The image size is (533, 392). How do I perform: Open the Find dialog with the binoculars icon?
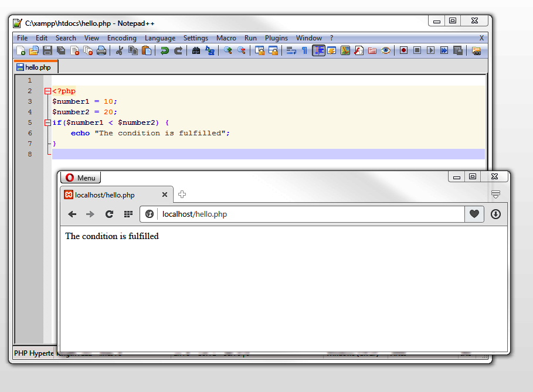point(196,50)
